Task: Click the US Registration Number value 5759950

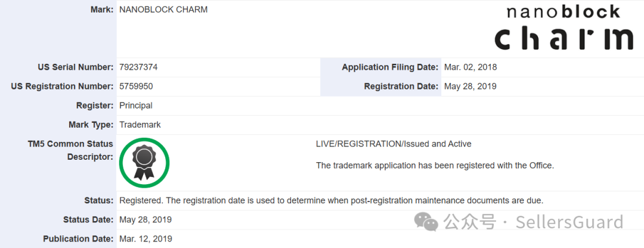Action: pos(136,86)
